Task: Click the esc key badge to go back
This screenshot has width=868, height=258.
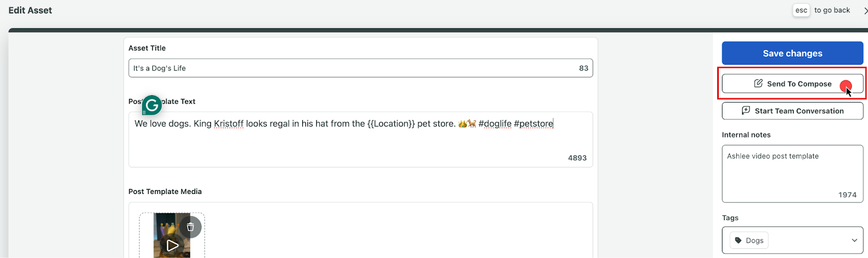Action: 801,10
